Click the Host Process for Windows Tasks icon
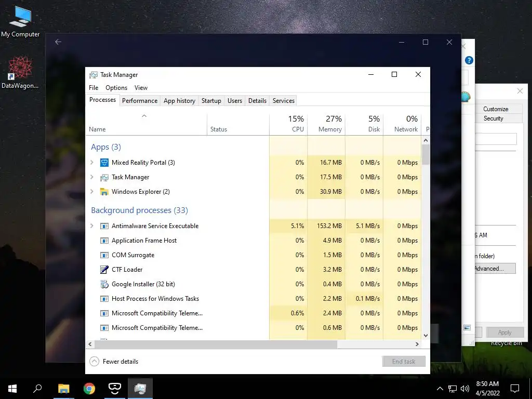The height and width of the screenshot is (399, 532). point(104,299)
